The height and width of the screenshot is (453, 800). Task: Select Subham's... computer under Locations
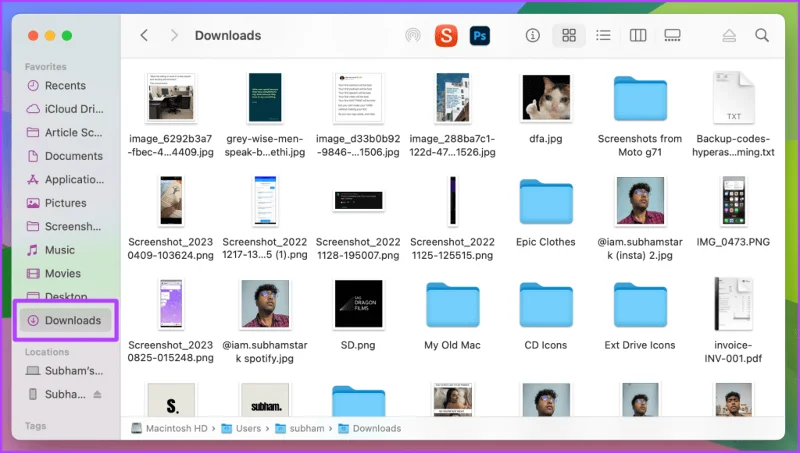pyautogui.click(x=64, y=371)
